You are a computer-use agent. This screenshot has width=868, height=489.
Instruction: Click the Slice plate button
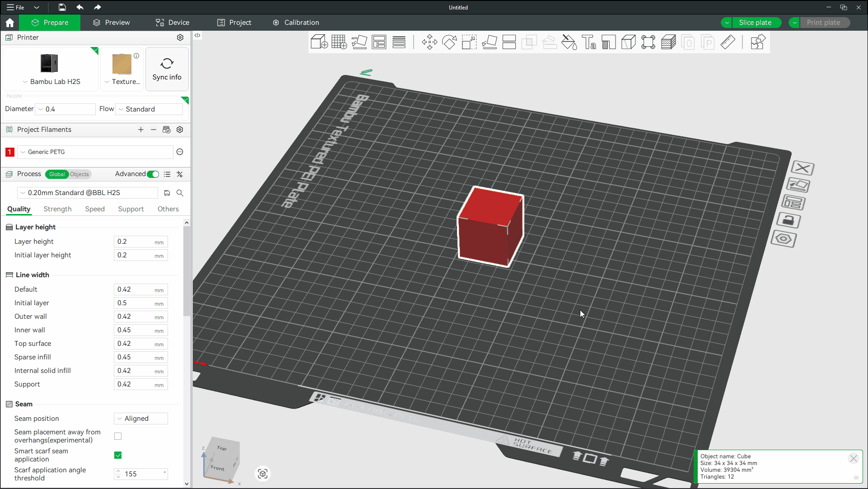click(755, 23)
